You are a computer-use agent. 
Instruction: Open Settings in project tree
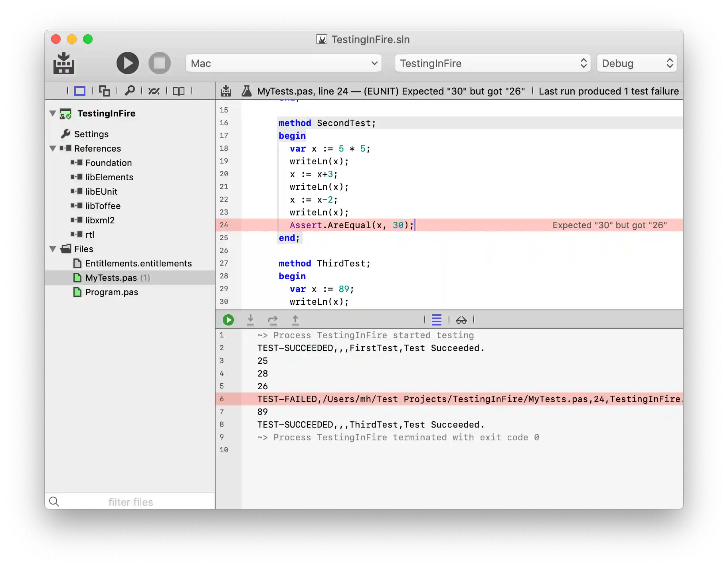(x=91, y=134)
